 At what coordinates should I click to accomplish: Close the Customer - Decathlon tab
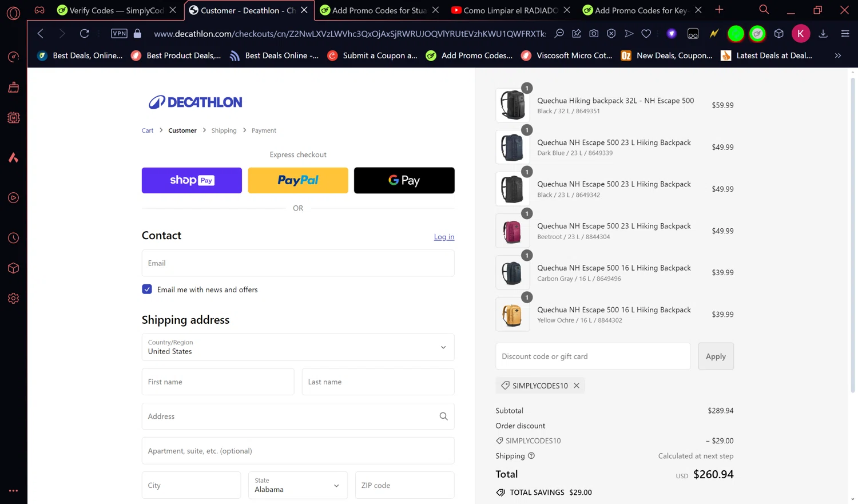point(304,10)
